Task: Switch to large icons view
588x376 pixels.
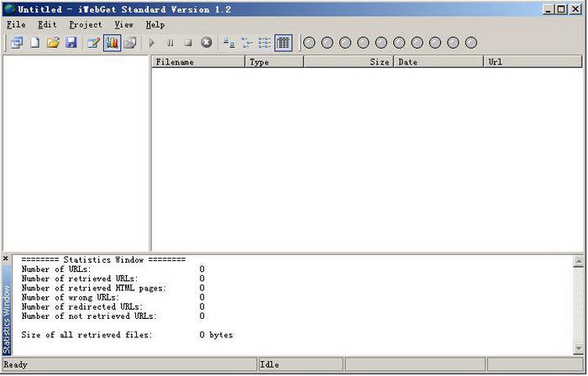Action: pyautogui.click(x=228, y=43)
